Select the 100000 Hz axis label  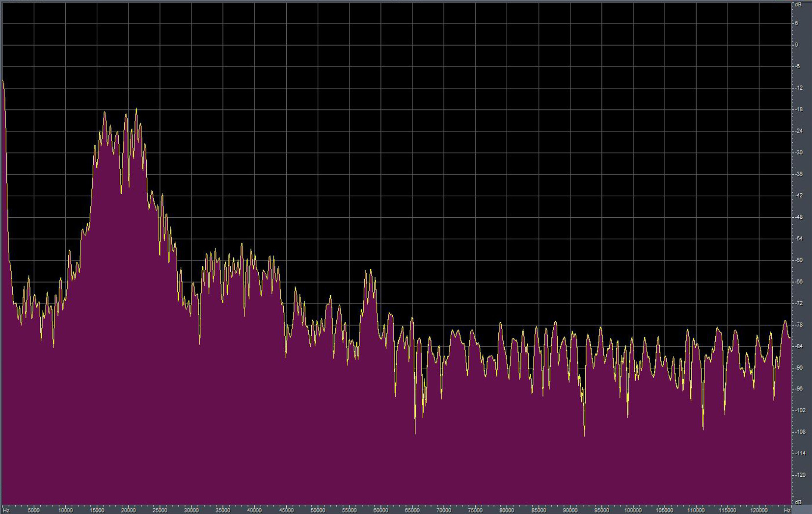click(x=633, y=511)
